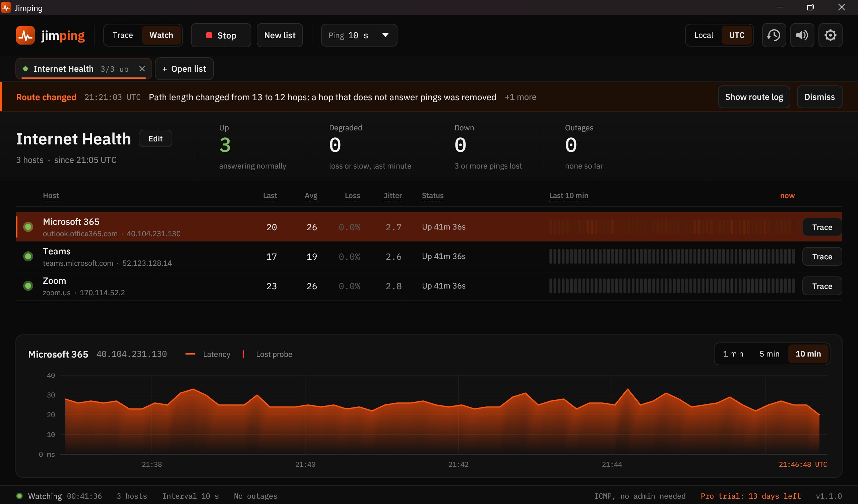Viewport: 858px width, 504px height.
Task: Click Open list tab button
Action: [x=184, y=69]
